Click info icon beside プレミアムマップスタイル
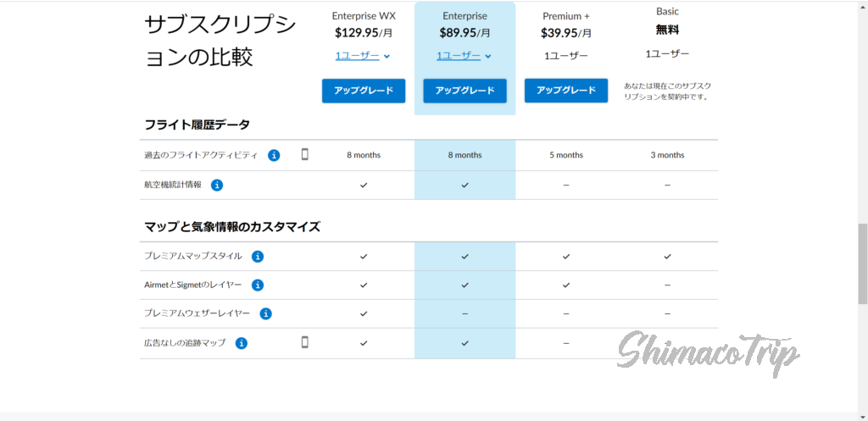 tap(258, 256)
